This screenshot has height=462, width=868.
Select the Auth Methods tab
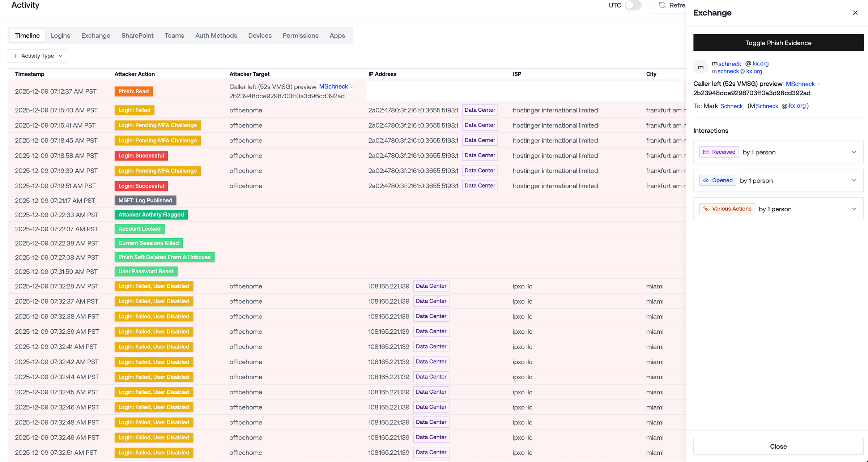[x=216, y=35]
